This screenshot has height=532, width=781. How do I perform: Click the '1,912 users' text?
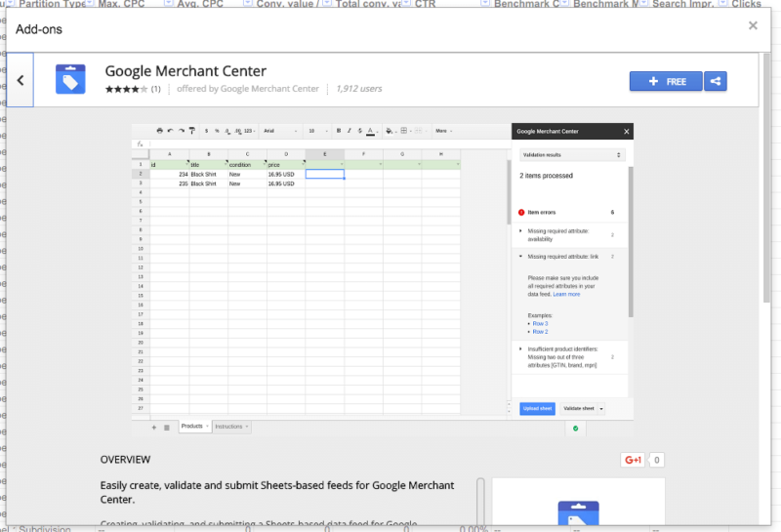coord(359,89)
